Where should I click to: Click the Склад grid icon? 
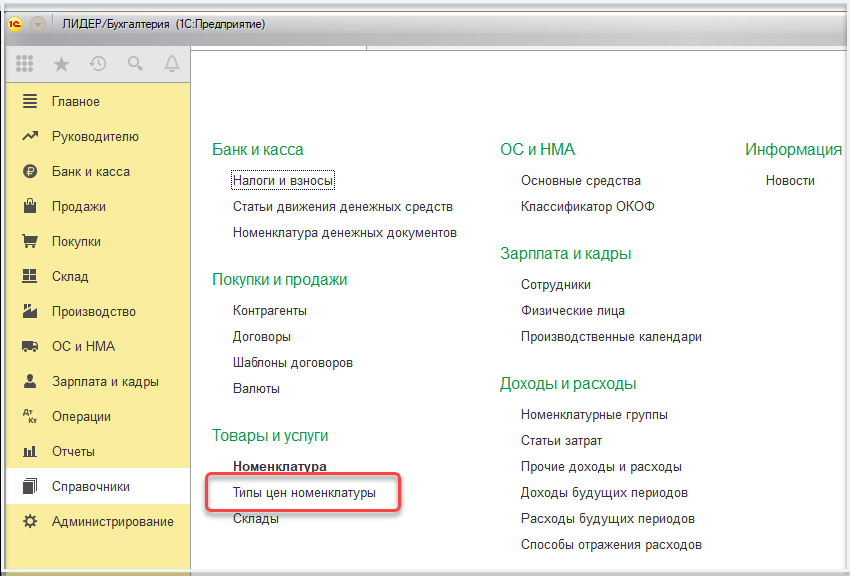(x=30, y=276)
